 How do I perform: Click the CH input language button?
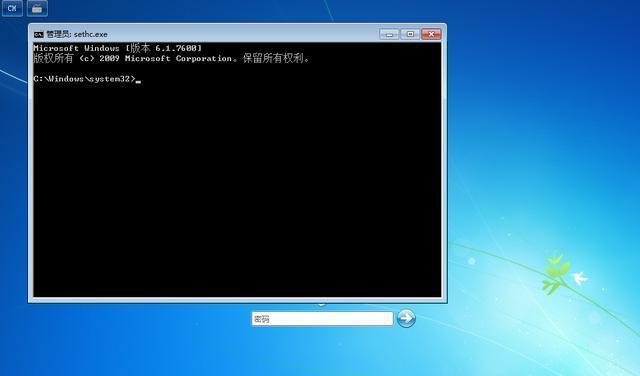[12, 8]
